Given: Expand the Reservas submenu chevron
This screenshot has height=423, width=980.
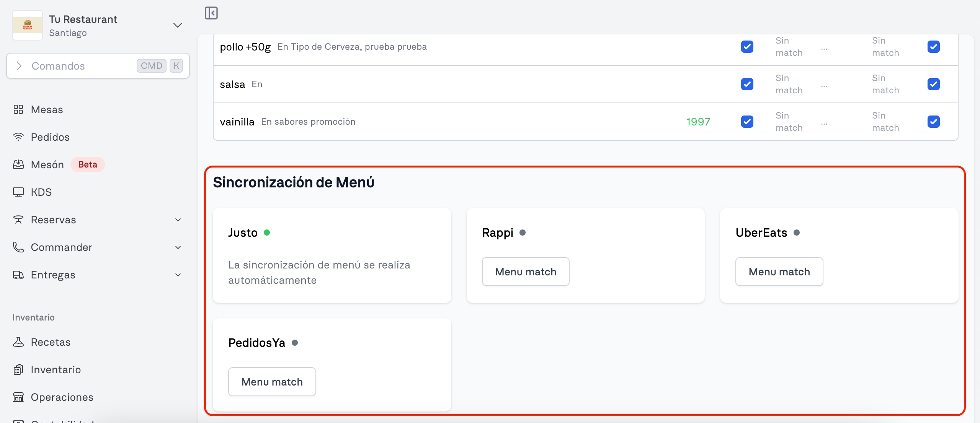Looking at the screenshot, I should click(178, 220).
